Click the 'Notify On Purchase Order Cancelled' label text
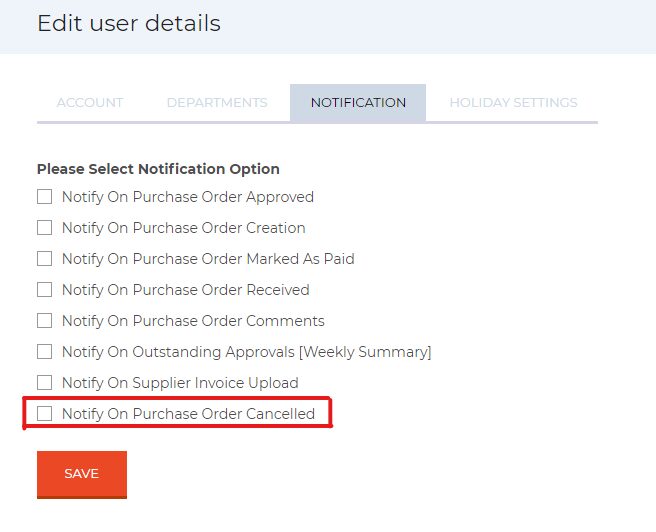 (x=188, y=414)
